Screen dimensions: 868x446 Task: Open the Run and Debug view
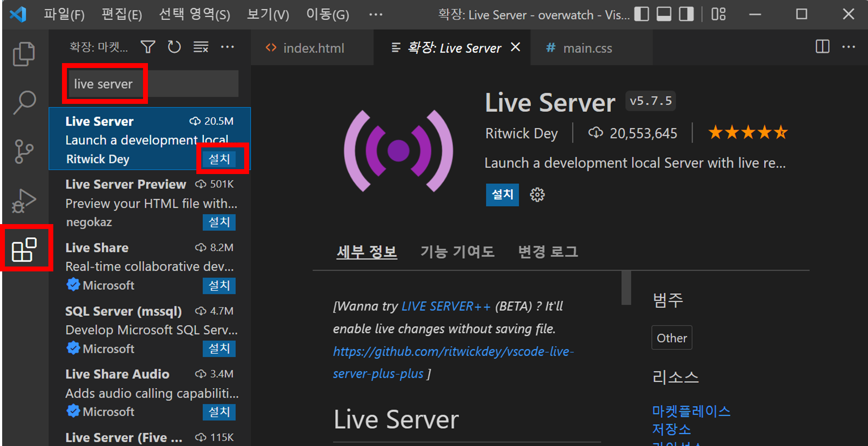point(24,200)
